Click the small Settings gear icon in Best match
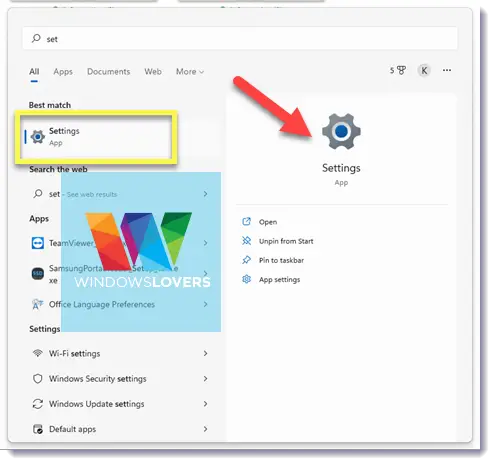The image size is (495, 465). click(x=38, y=137)
